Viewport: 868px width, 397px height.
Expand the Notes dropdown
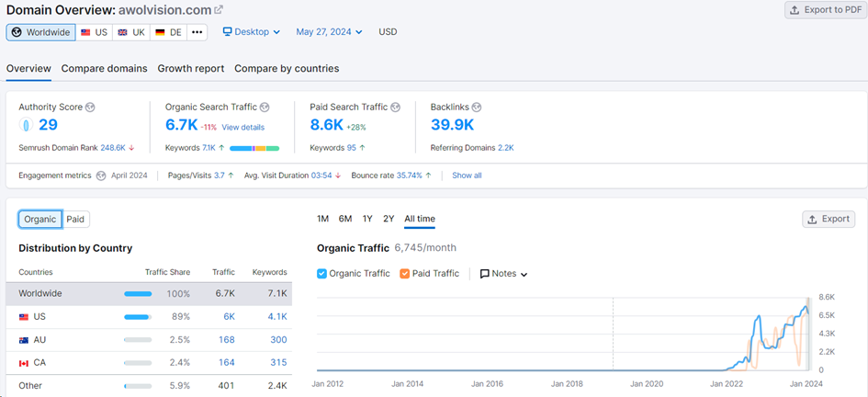coord(503,274)
